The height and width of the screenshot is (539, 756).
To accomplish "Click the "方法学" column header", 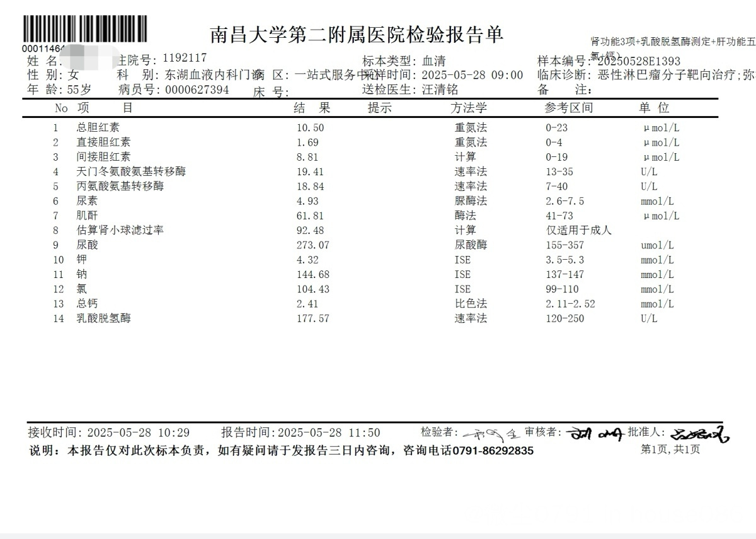I will click(469, 108).
